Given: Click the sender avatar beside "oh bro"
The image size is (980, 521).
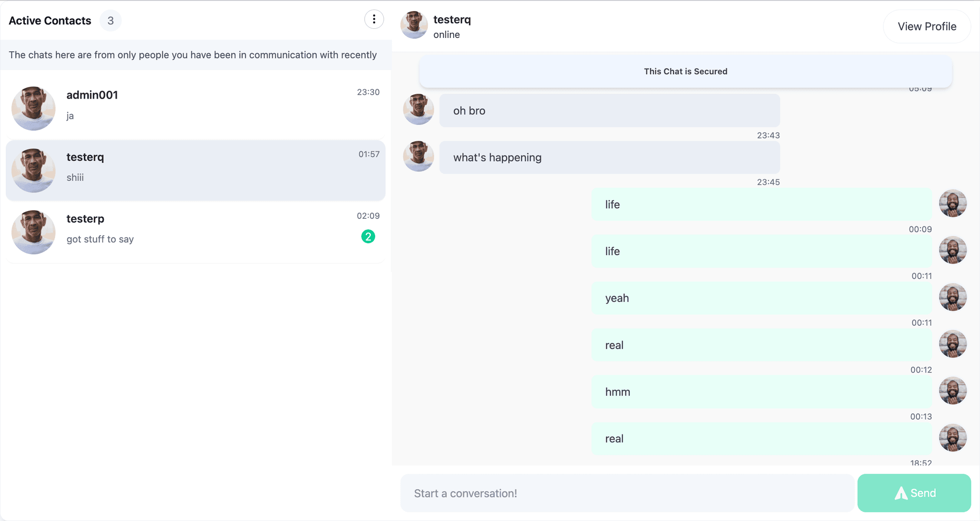Looking at the screenshot, I should point(419,110).
